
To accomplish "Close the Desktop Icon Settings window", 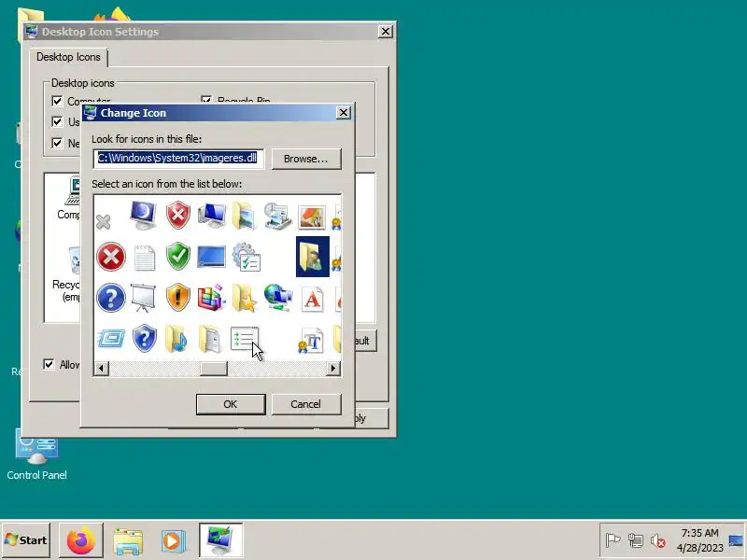I will (x=386, y=32).
